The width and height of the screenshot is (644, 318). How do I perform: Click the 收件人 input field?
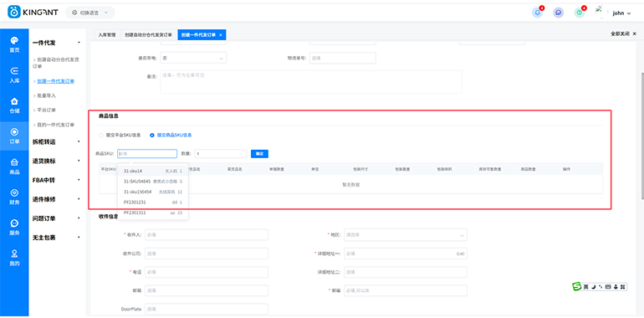point(207,235)
